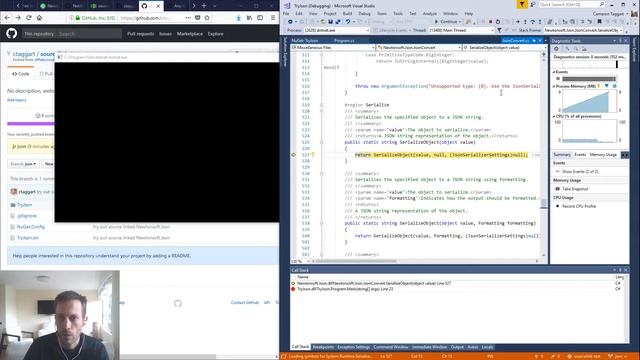Open Issues link in GitHub header
The width and height of the screenshot is (640, 360).
pos(165,34)
